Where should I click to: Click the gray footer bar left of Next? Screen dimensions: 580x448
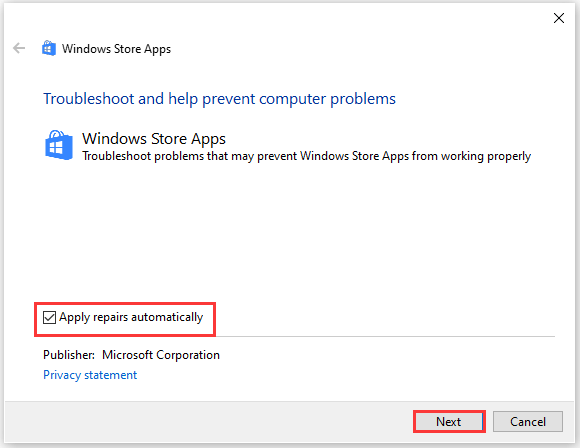[207, 422]
